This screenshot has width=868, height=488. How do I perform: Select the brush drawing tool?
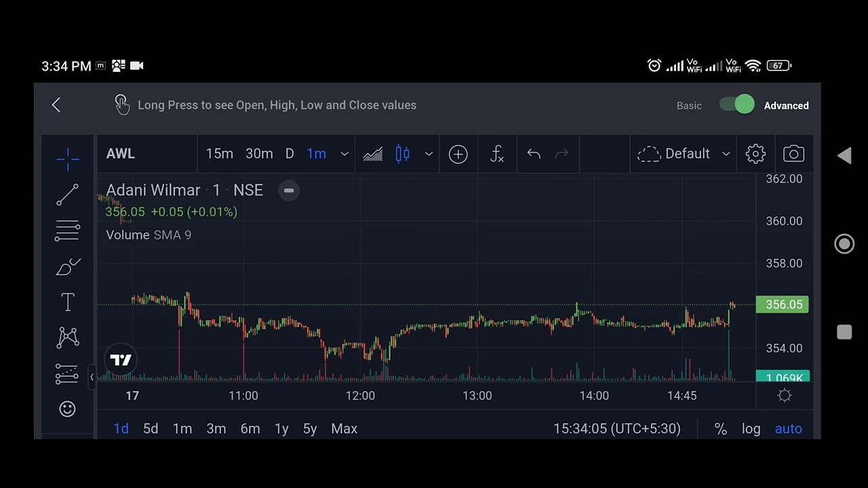[x=68, y=267]
